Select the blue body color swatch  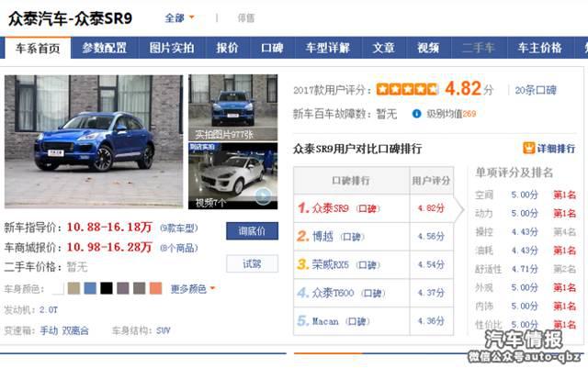click(x=90, y=288)
